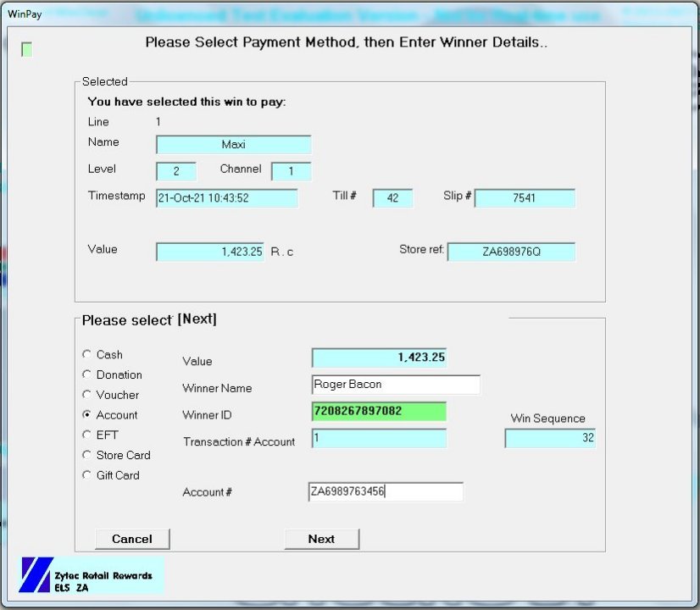
Task: Click the green indicator box at top-left
Action: 27,50
